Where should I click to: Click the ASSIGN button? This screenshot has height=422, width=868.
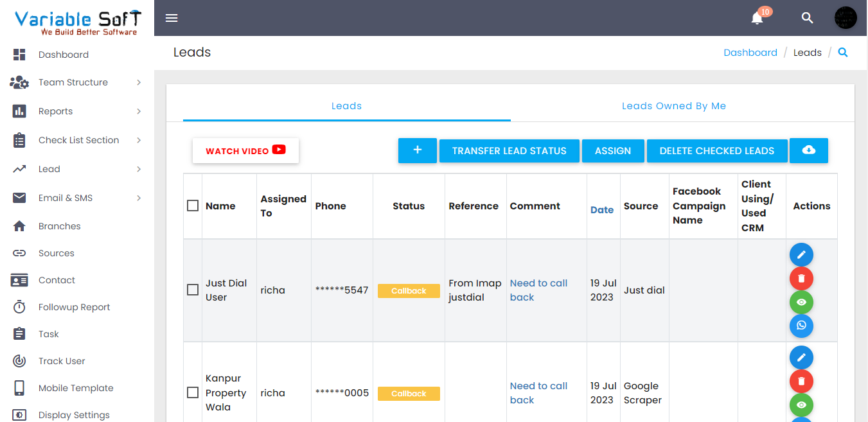tap(613, 150)
